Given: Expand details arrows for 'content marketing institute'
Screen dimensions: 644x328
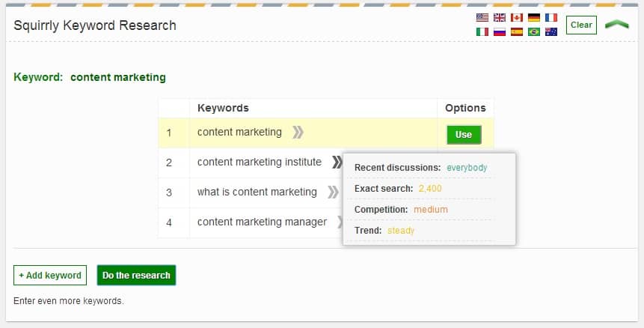Looking at the screenshot, I should point(337,162).
